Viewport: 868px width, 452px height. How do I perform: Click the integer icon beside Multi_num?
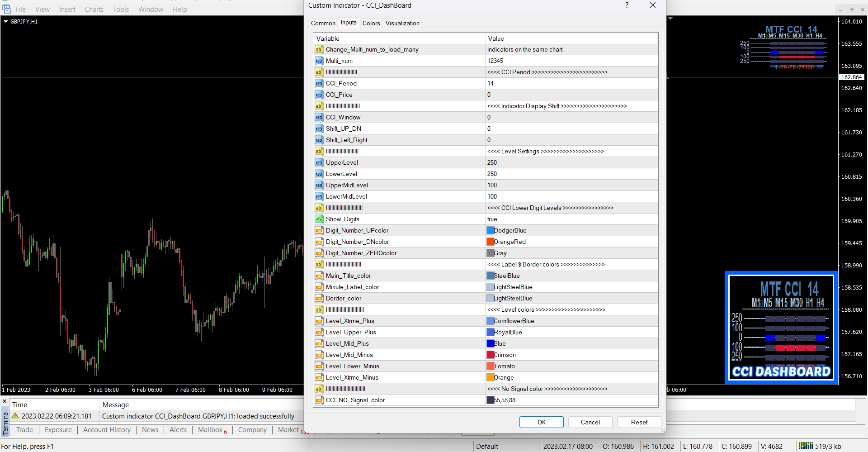pyautogui.click(x=319, y=61)
